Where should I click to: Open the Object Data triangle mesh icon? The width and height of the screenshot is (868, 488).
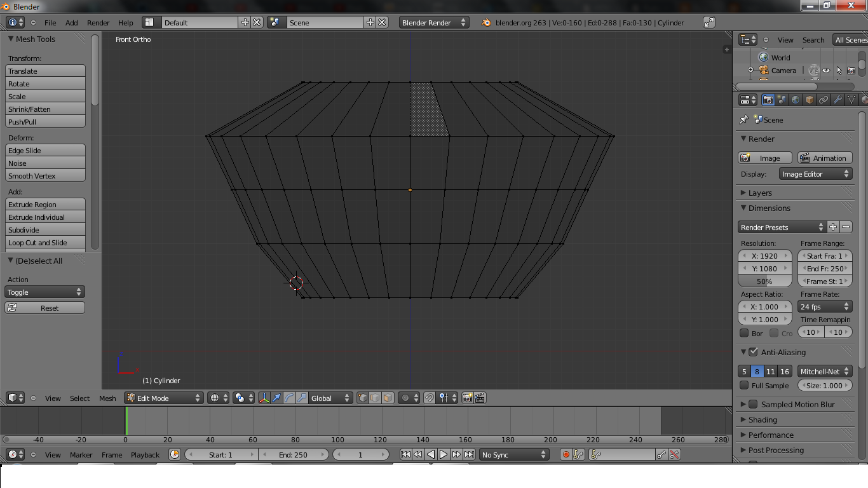click(x=852, y=99)
